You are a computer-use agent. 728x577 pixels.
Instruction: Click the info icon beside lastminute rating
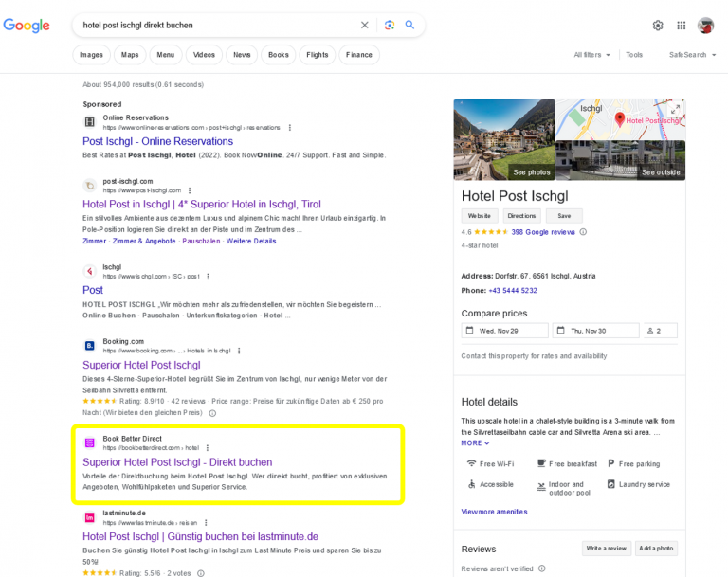pos(201,573)
